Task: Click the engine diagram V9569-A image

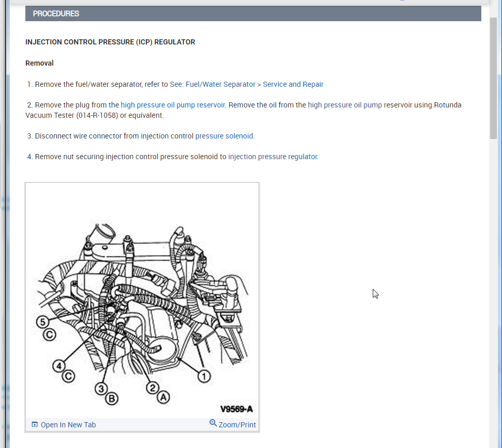Action: (x=142, y=301)
